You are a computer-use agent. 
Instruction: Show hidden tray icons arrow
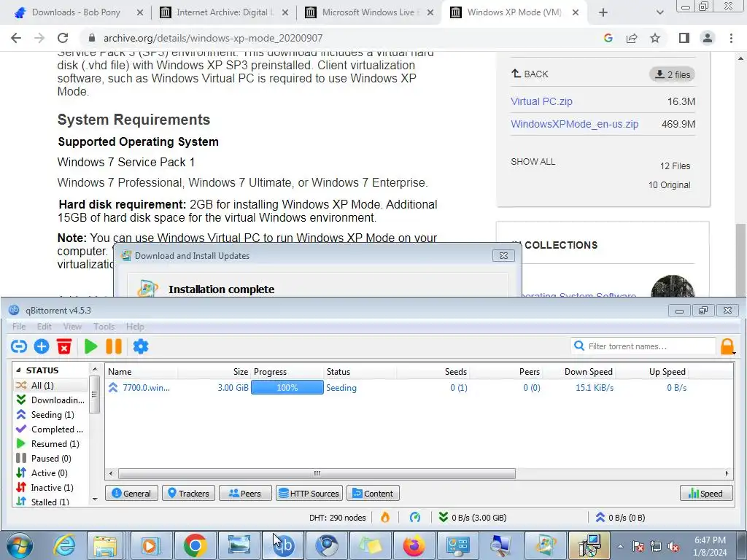620,546
